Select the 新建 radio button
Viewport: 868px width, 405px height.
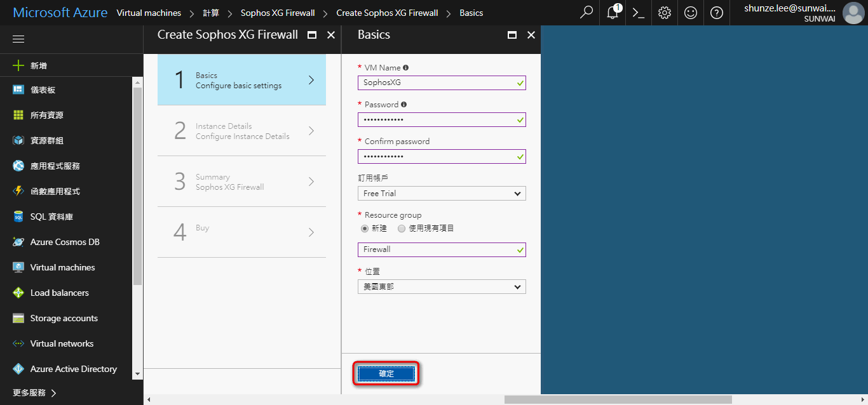[x=365, y=229]
